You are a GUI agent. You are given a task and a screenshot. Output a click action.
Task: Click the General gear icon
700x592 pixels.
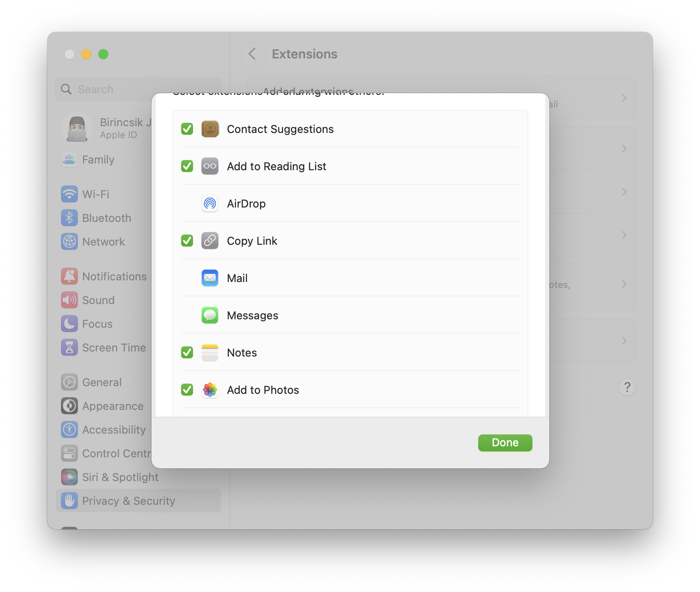[69, 382]
